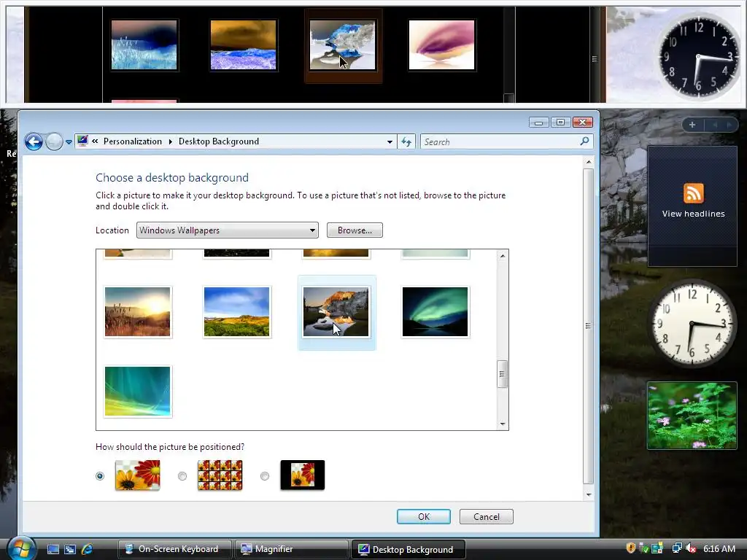The width and height of the screenshot is (747, 560).
Task: Click the main window vertical scrollbar thumb
Action: click(x=589, y=326)
